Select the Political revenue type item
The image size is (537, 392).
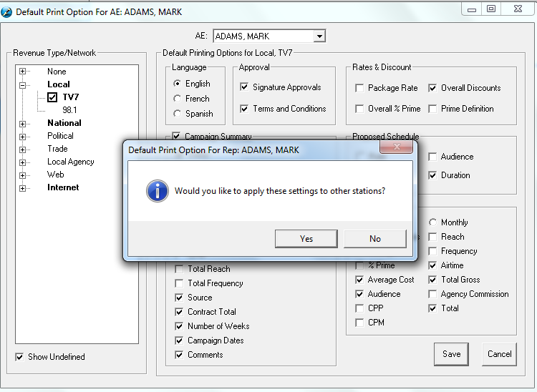pyautogui.click(x=60, y=136)
